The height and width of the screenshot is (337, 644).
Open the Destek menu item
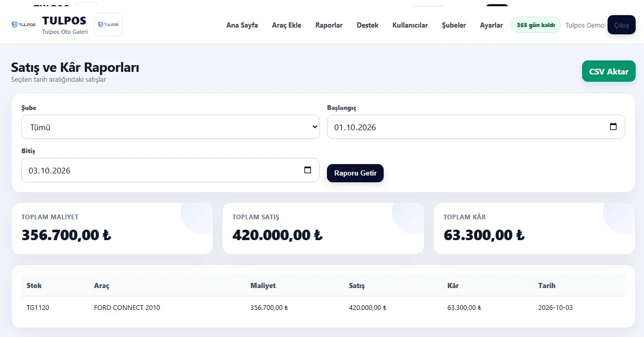click(x=368, y=25)
